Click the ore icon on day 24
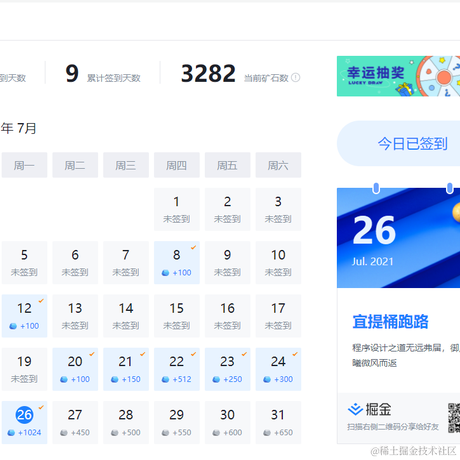The image size is (460, 460). click(x=267, y=380)
